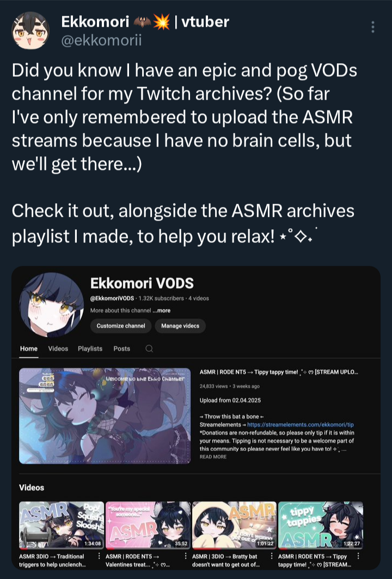Switch to the Playlists tab
Image resolution: width=392 pixels, height=579 pixels.
pos(90,349)
